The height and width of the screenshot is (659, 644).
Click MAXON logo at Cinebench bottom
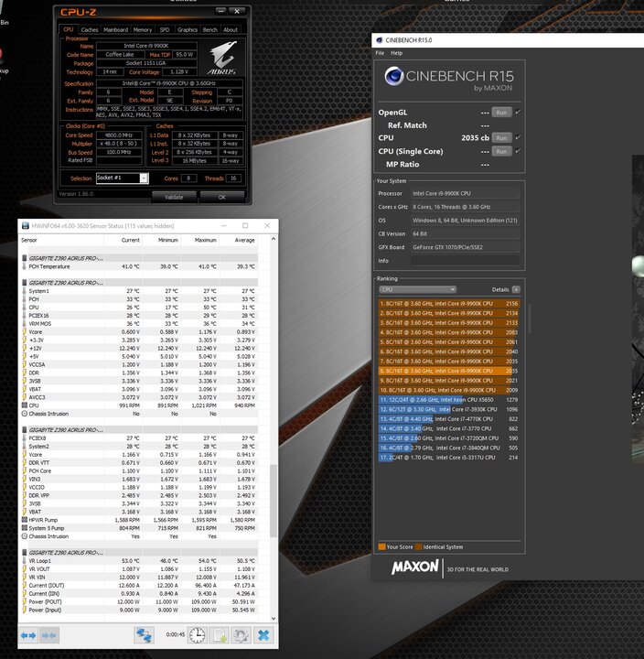[x=415, y=567]
